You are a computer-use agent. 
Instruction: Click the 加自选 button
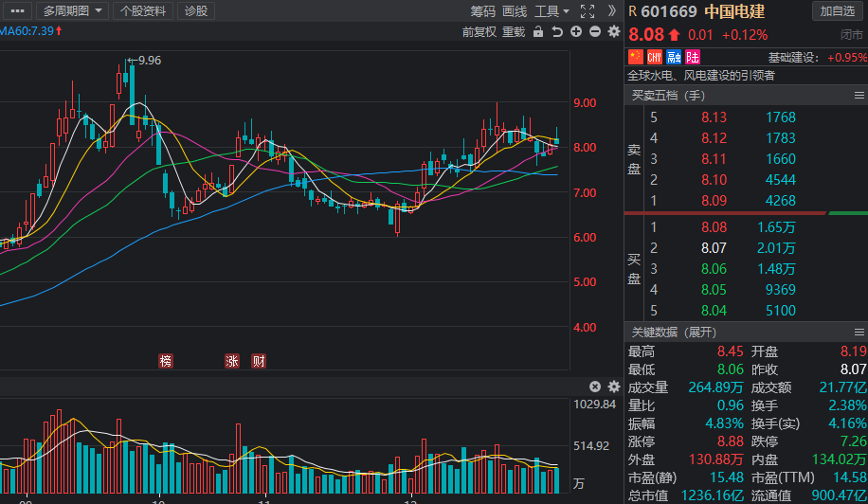pos(837,11)
